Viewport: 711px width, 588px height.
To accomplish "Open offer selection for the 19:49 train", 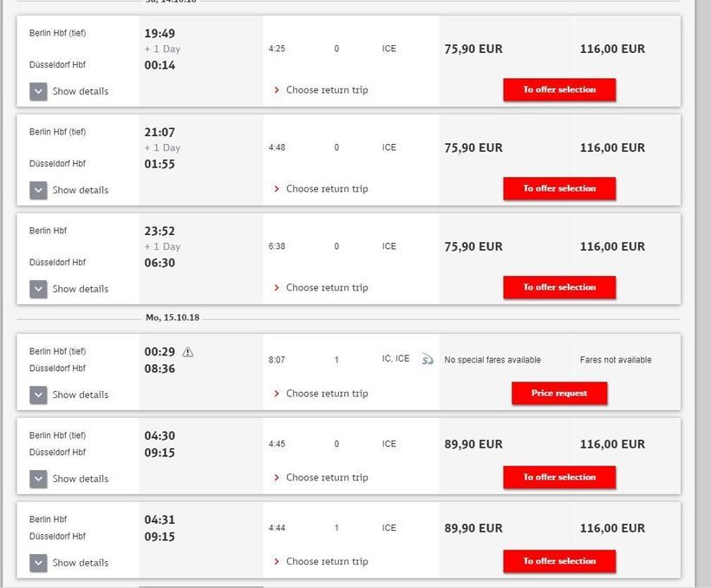I will pyautogui.click(x=559, y=90).
